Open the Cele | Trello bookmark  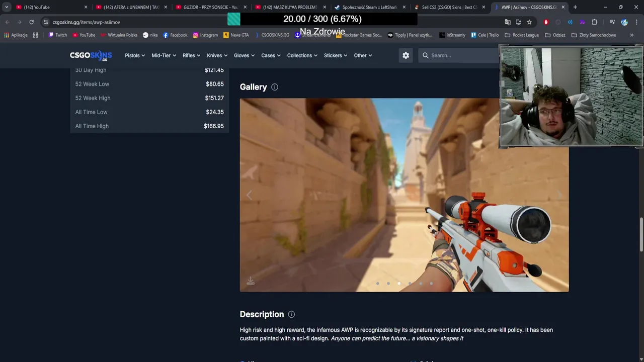pos(485,35)
